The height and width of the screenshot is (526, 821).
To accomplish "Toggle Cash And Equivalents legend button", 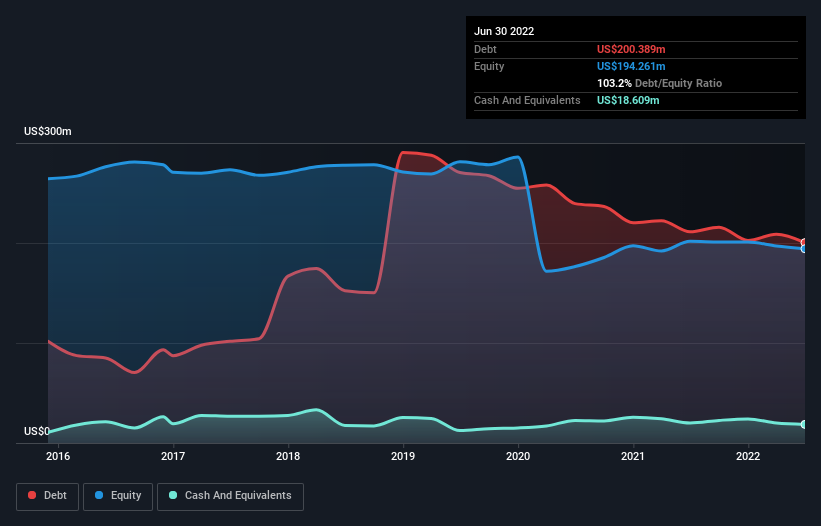I will point(230,496).
